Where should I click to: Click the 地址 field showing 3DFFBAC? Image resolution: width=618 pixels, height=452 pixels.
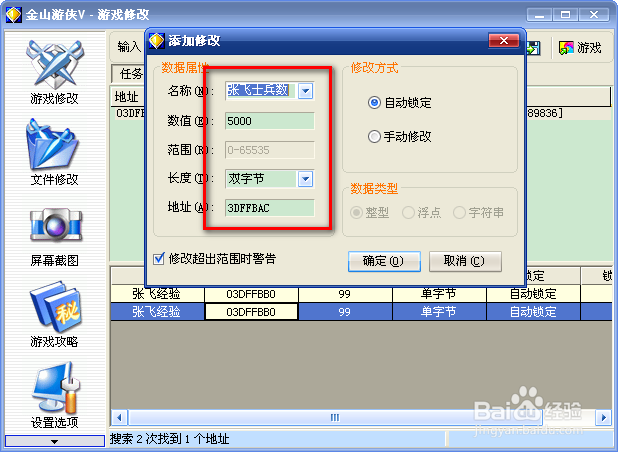tap(270, 208)
